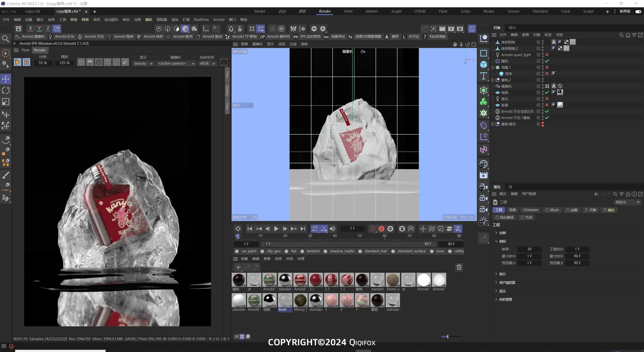Disable Arnold 天空全部228 green check
This screenshot has height=352, width=644.
pos(547,111)
